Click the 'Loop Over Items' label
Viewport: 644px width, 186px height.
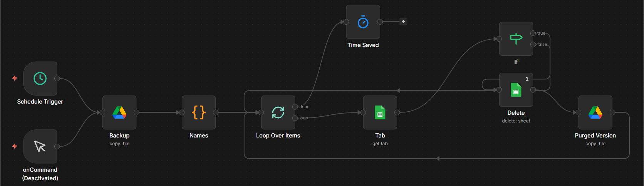(x=278, y=136)
